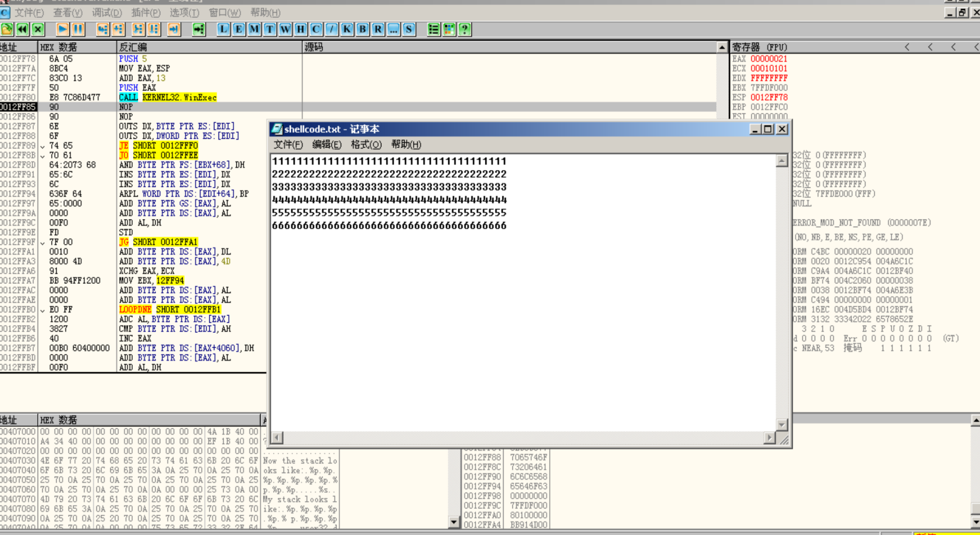Click the green Go to address icon
980x535 pixels.
(x=199, y=30)
